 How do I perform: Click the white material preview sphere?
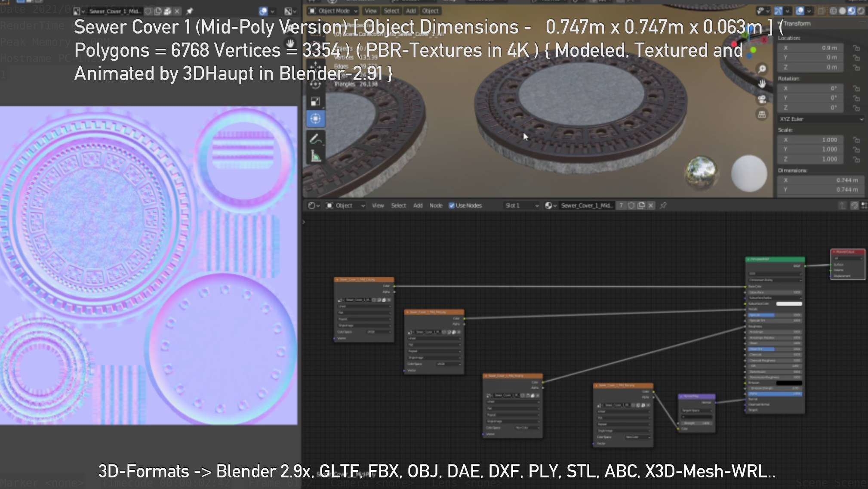click(749, 173)
